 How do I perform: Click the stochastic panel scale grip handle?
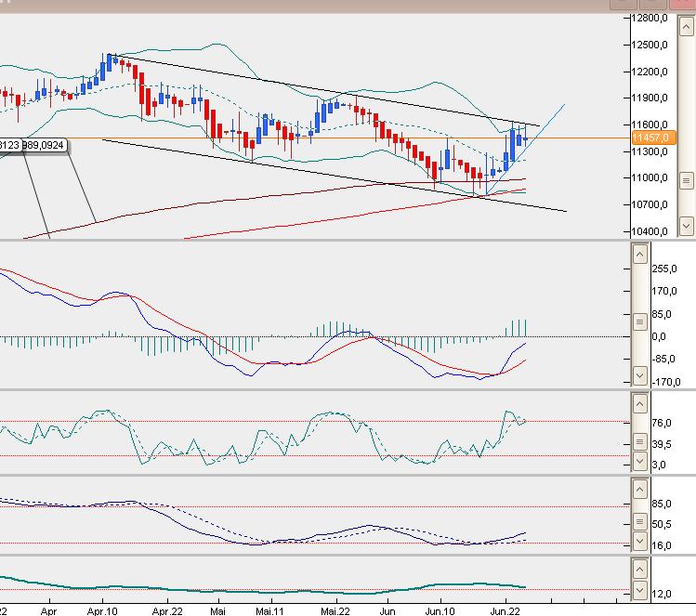pyautogui.click(x=639, y=441)
